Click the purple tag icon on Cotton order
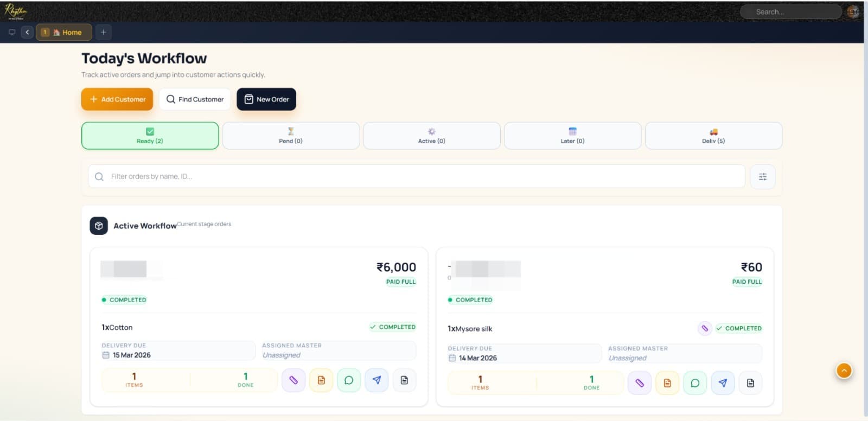 293,380
